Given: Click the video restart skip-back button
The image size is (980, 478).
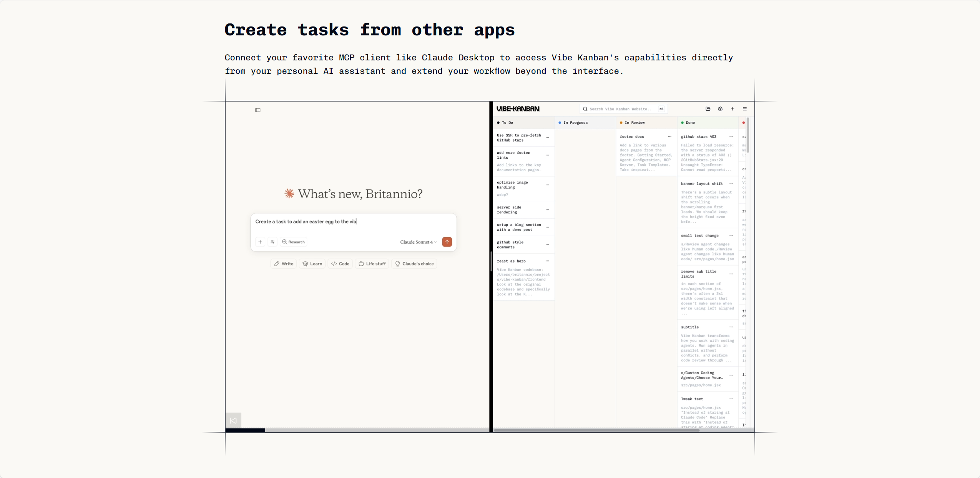Looking at the screenshot, I should pyautogui.click(x=233, y=420).
